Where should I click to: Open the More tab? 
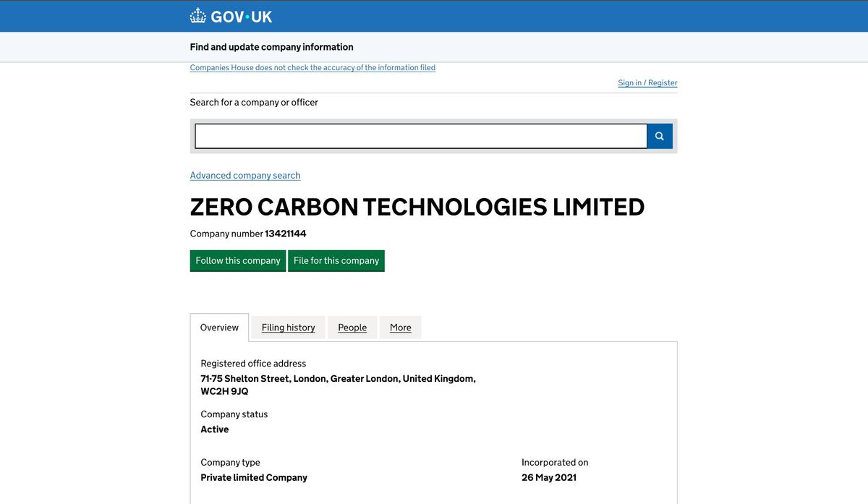coord(400,328)
